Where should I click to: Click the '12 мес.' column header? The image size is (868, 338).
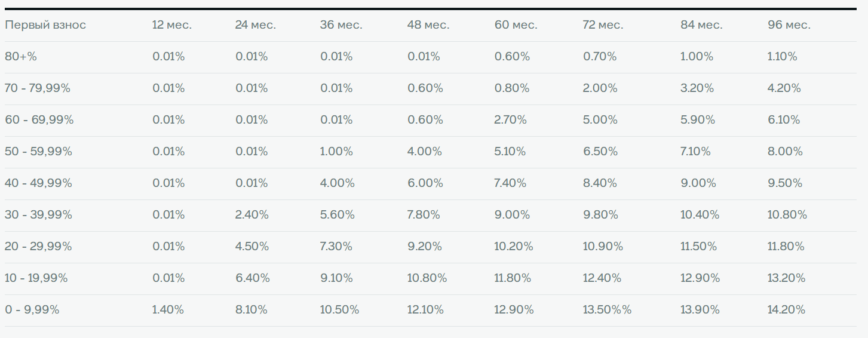pos(172,25)
